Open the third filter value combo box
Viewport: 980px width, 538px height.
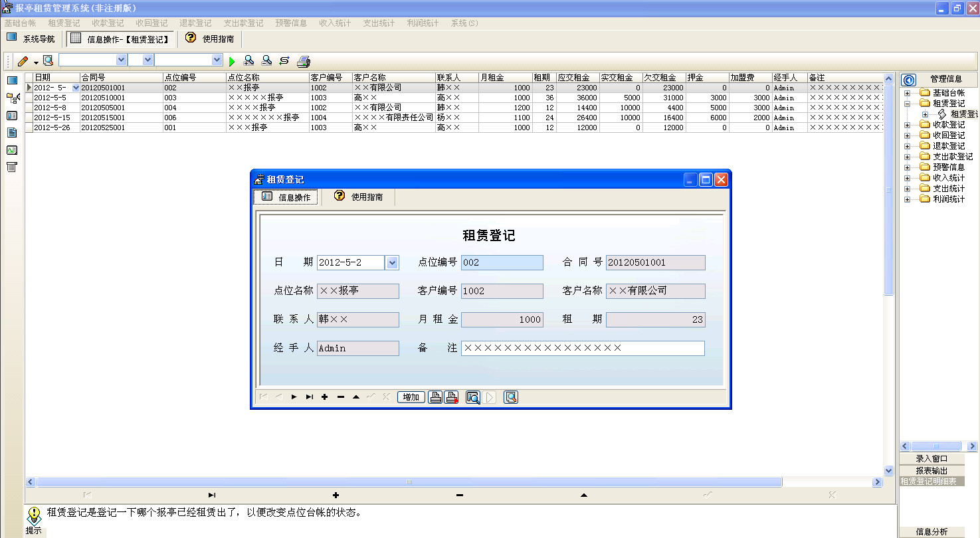coord(217,60)
